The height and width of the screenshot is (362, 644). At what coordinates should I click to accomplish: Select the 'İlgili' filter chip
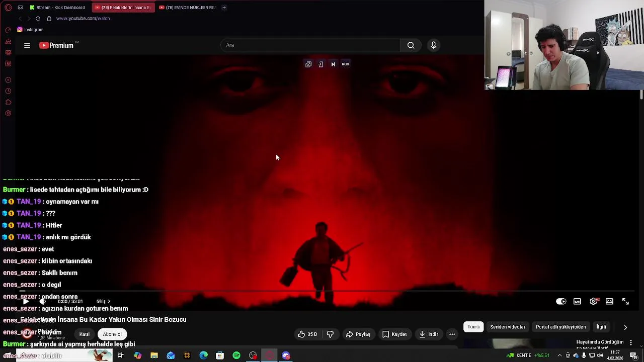[601, 327]
